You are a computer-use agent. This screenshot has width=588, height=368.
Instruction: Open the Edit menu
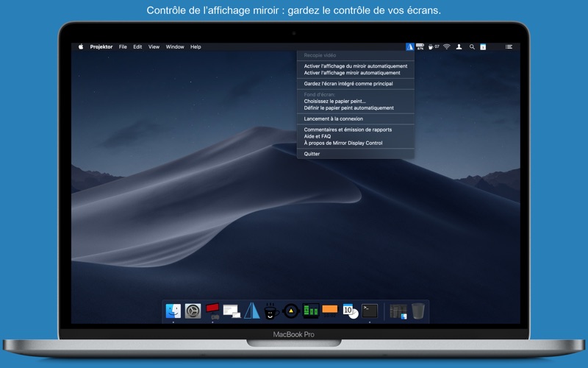point(137,47)
